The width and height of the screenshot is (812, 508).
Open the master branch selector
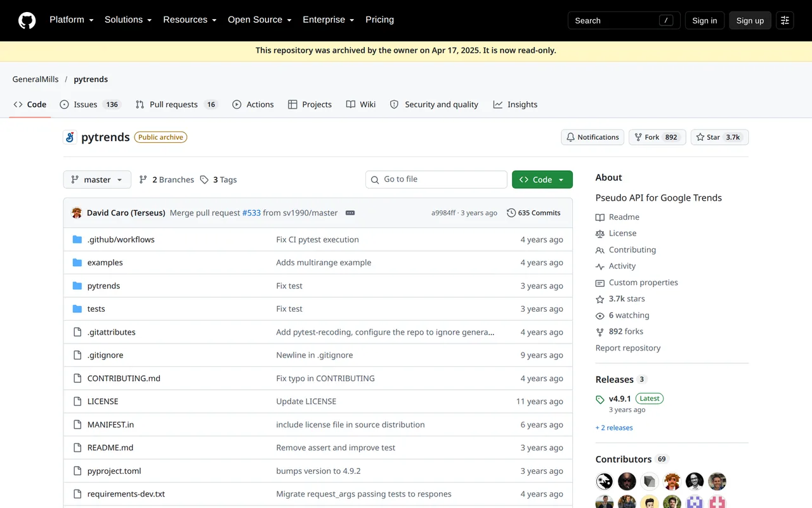(x=97, y=180)
